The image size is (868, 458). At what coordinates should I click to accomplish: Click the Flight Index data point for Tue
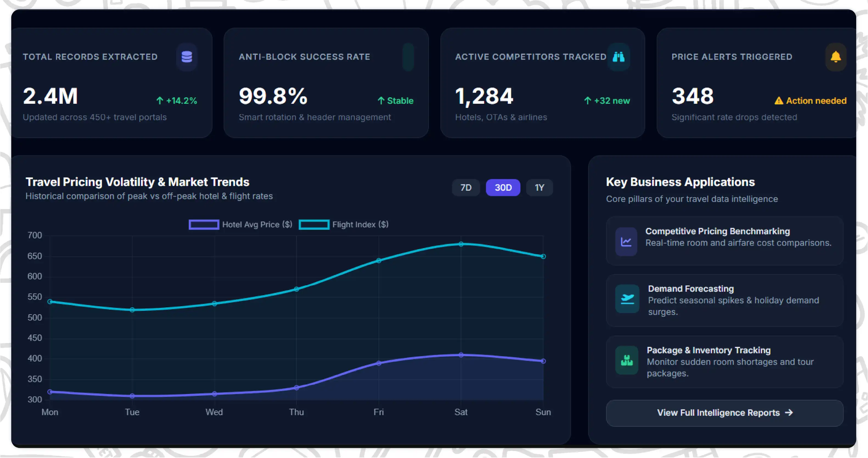(132, 310)
